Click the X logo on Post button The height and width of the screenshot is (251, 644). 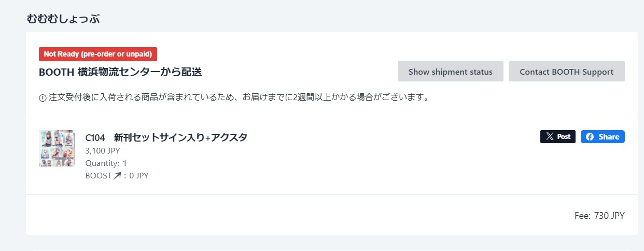(x=550, y=137)
